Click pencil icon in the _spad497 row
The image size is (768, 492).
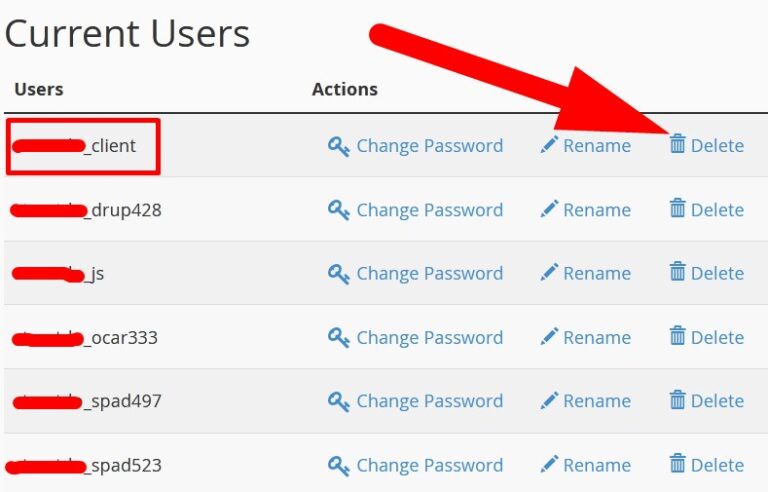tap(548, 401)
